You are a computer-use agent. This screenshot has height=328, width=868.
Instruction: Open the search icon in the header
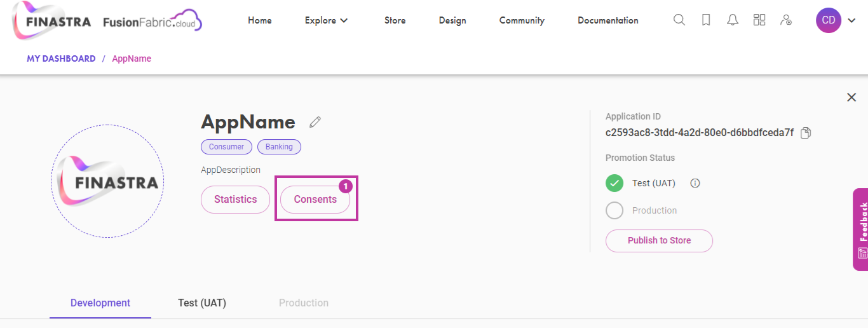pyautogui.click(x=679, y=20)
